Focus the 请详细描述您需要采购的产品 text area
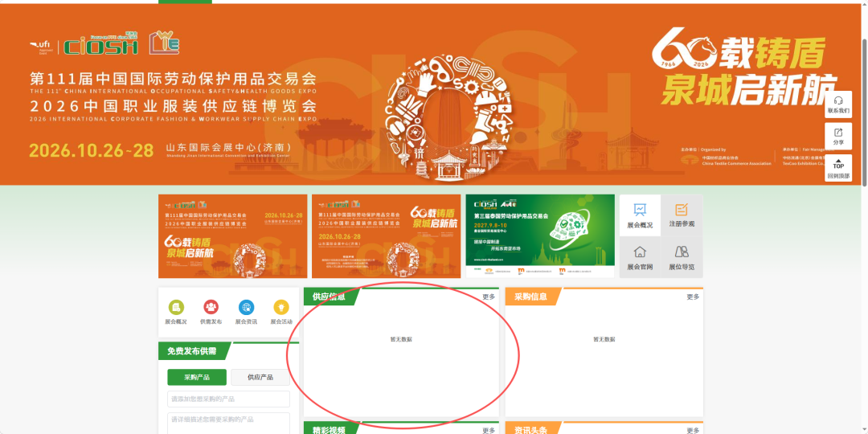 228,424
